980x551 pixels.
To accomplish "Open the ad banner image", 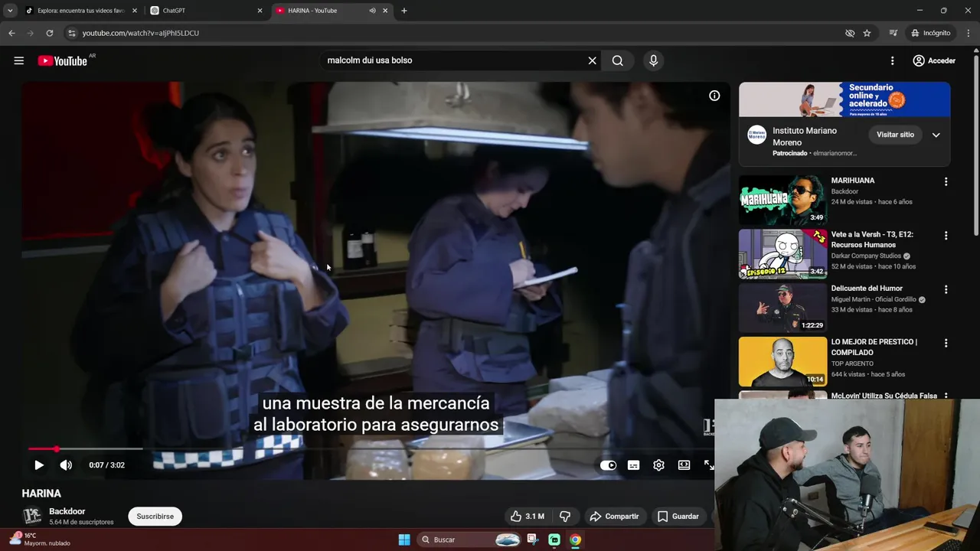I will click(x=844, y=99).
